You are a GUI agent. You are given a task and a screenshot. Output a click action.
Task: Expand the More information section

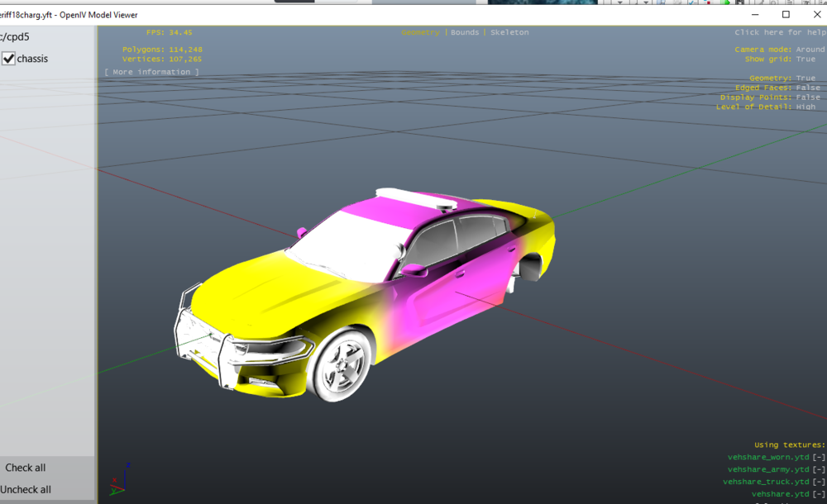(151, 72)
